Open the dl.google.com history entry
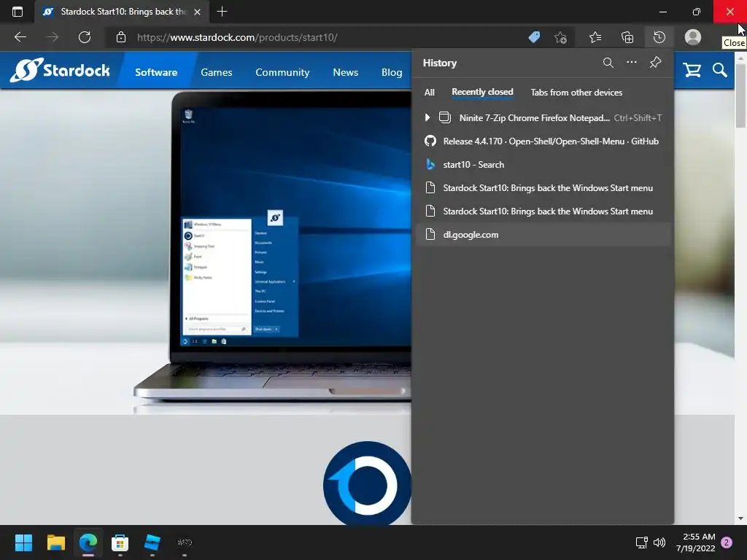The height and width of the screenshot is (560, 747). pos(543,234)
